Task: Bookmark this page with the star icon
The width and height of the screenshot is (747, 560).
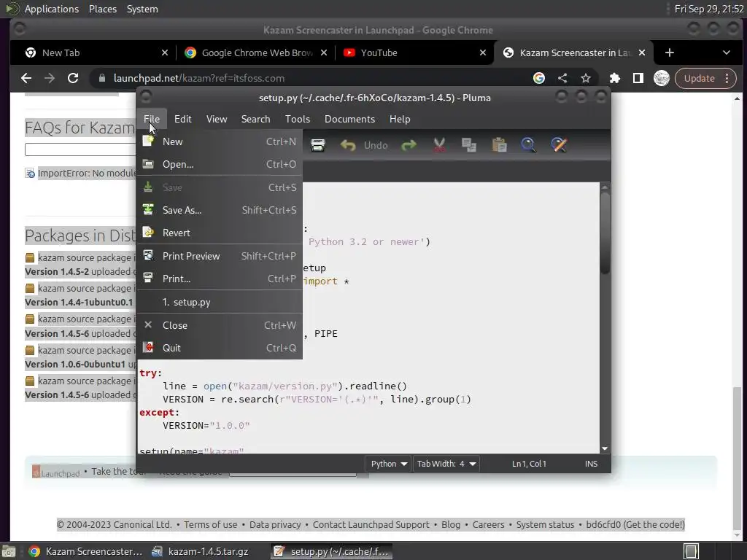Action: (586, 78)
